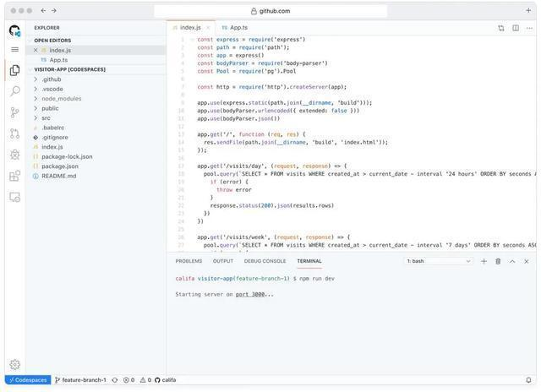Click the EXPLORER panel title

point(47,28)
